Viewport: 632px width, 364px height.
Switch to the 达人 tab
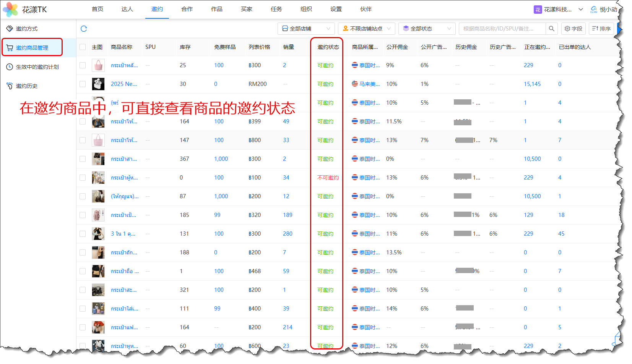[127, 9]
